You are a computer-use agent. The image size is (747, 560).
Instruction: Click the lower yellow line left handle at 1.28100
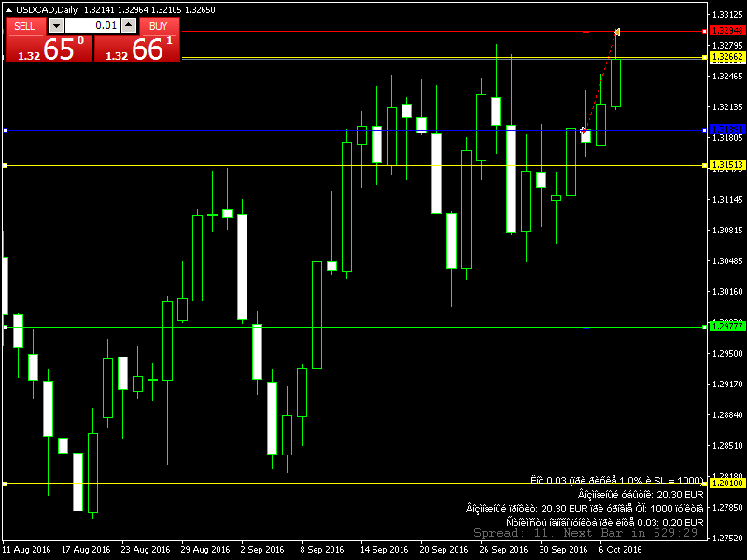pyautogui.click(x=6, y=483)
